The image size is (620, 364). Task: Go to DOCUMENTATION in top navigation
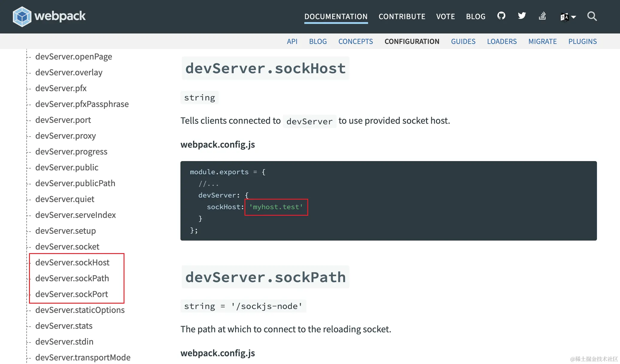pos(336,16)
